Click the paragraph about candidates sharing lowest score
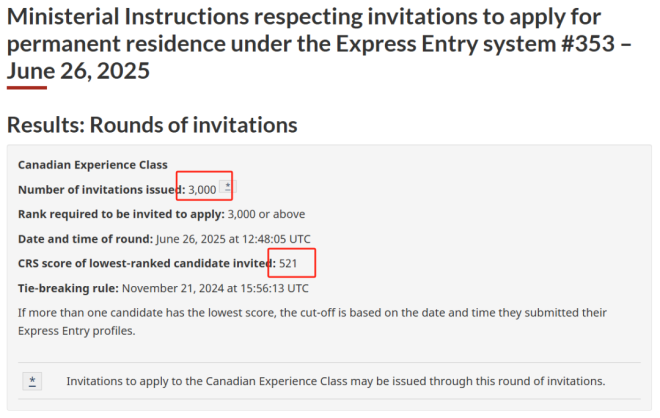Image resolution: width=660 pixels, height=418 pixels. (312, 322)
